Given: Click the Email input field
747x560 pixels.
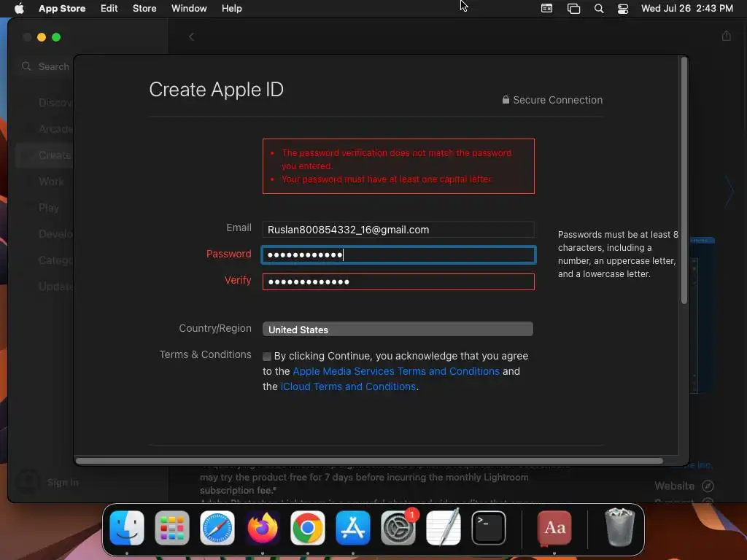Looking at the screenshot, I should click(398, 230).
